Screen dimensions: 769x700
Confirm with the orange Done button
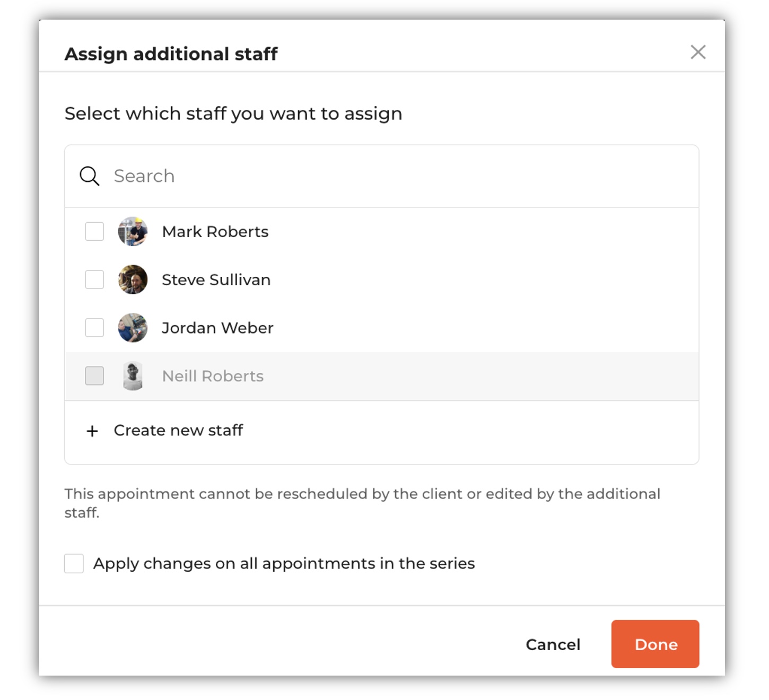[x=655, y=644]
